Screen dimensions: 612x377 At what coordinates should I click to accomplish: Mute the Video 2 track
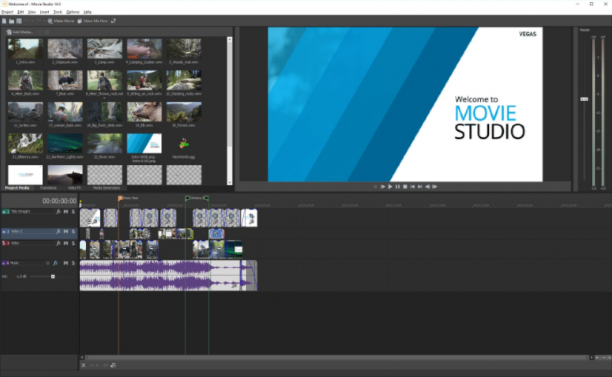(66, 231)
